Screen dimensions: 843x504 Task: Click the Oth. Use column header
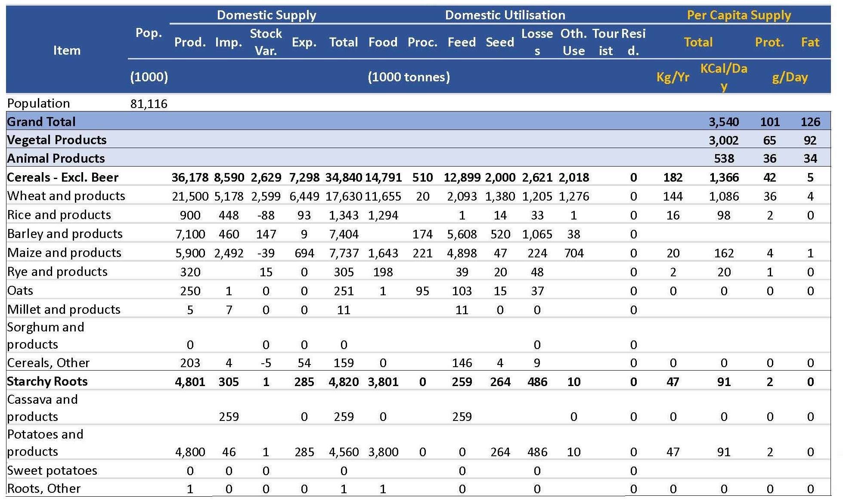pyautogui.click(x=573, y=42)
